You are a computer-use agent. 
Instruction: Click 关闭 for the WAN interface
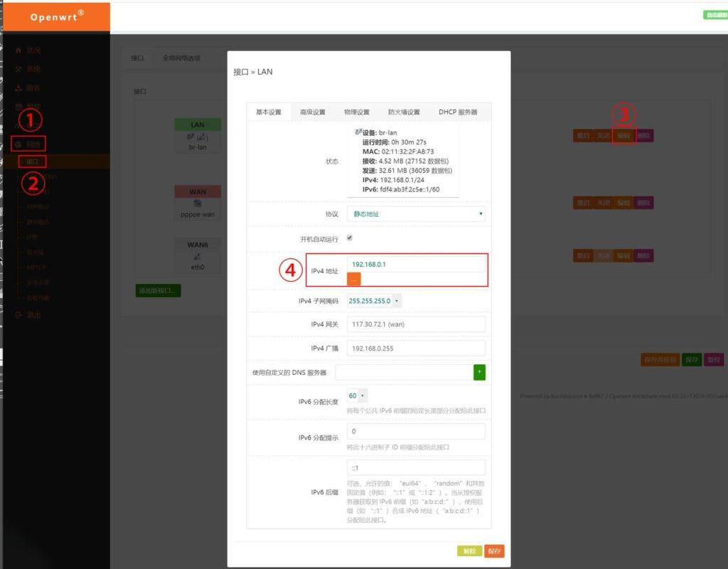coord(603,203)
